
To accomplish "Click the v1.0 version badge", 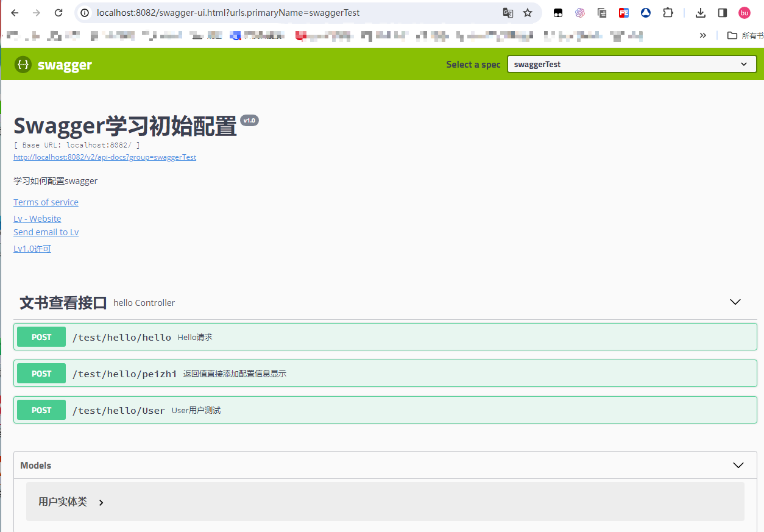I will (250, 121).
